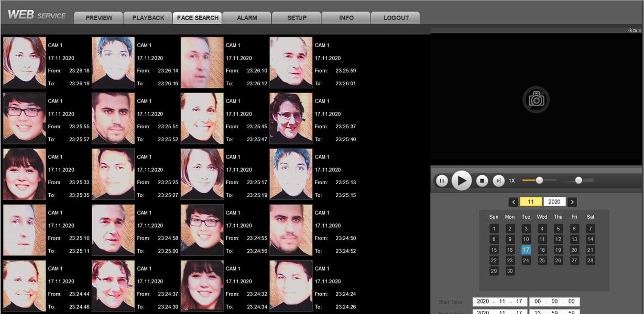This screenshot has height=314, width=644.
Task: Go to next month with right arrow
Action: point(572,202)
